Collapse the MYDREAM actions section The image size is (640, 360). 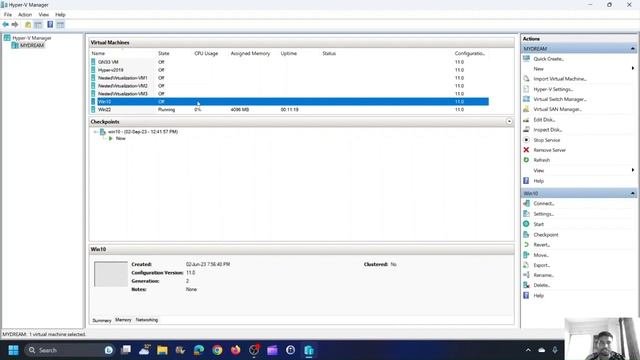[x=632, y=49]
